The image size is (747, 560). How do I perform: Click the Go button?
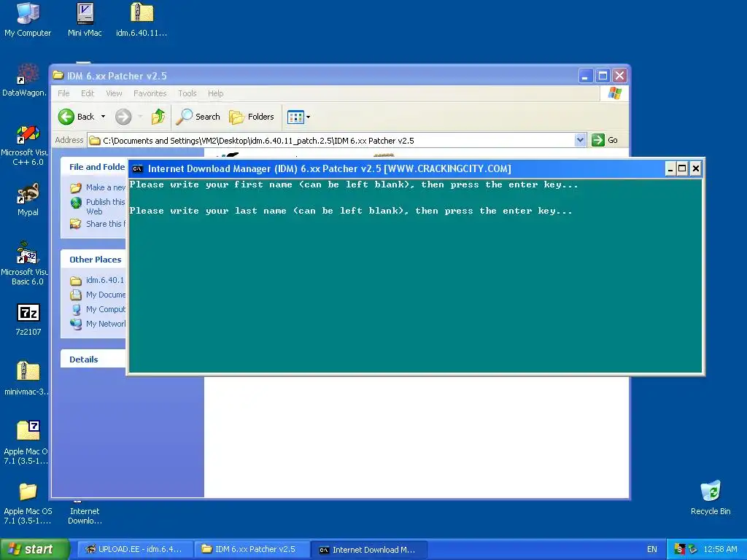pos(605,140)
